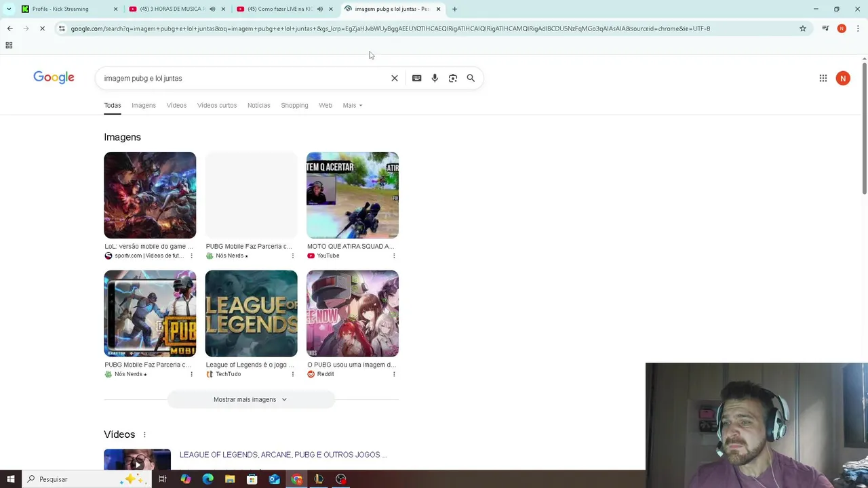This screenshot has width=868, height=488.
Task: Open the Windows Start menu
Action: click(x=10, y=479)
